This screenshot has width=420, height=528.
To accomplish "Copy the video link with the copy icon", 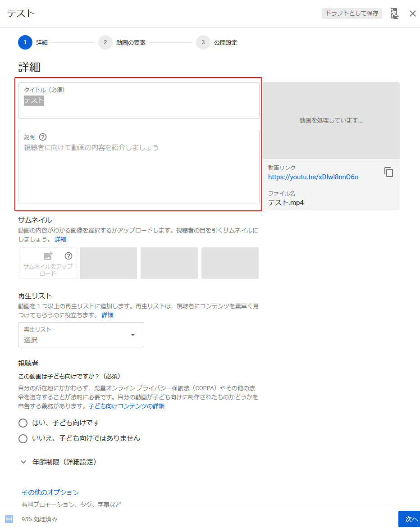I will [388, 172].
